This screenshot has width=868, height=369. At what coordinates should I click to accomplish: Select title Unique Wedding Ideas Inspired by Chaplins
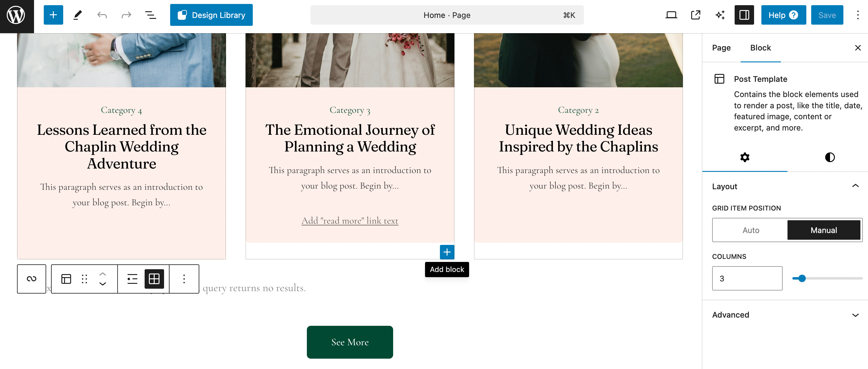click(x=578, y=138)
